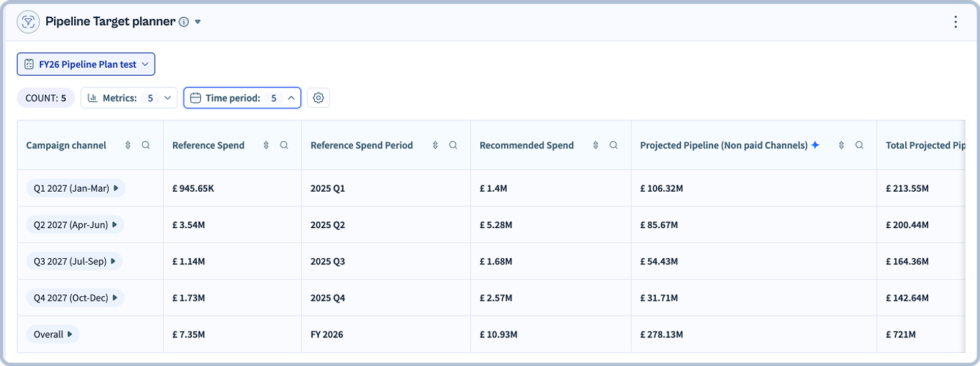This screenshot has height=366, width=980.
Task: Click the Pipeline Target planner logo icon
Action: point(28,22)
